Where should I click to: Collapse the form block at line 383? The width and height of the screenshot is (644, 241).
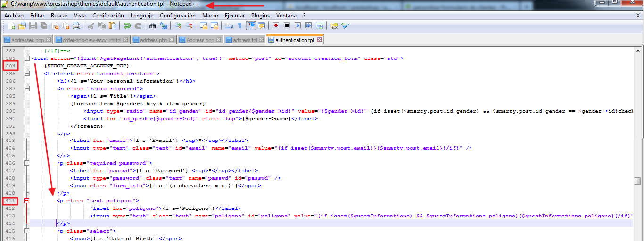pos(27,58)
